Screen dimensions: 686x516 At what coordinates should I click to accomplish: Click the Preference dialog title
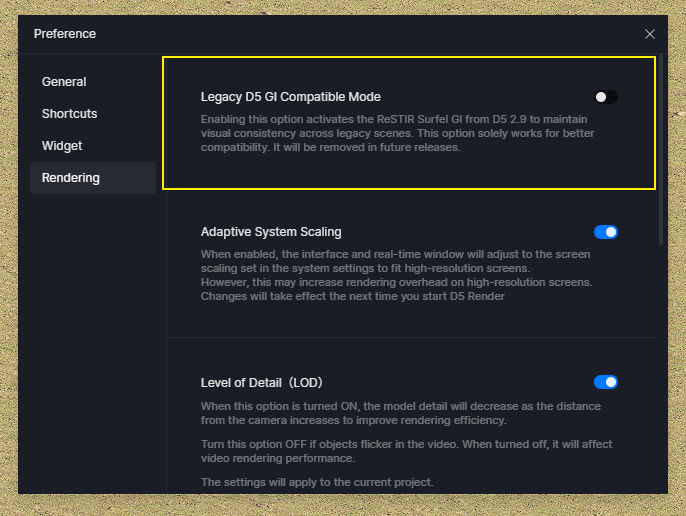[x=65, y=34]
